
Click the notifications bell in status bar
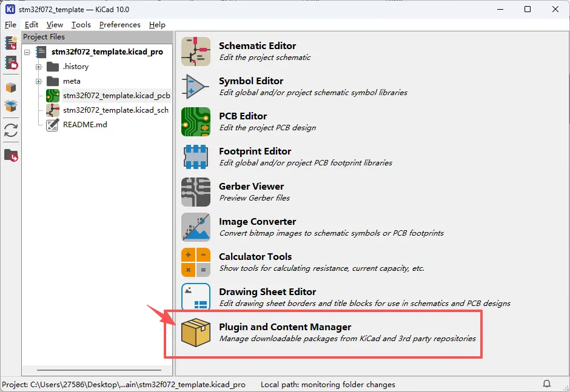(547, 384)
